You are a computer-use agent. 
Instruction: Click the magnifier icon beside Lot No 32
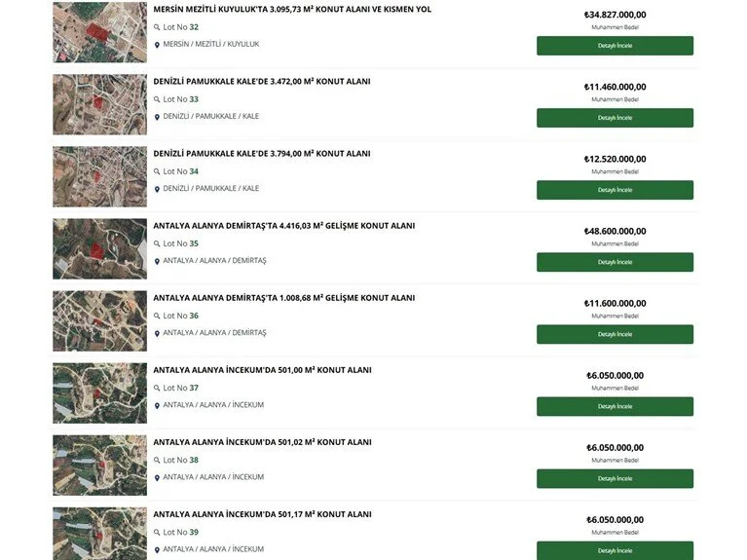157,27
